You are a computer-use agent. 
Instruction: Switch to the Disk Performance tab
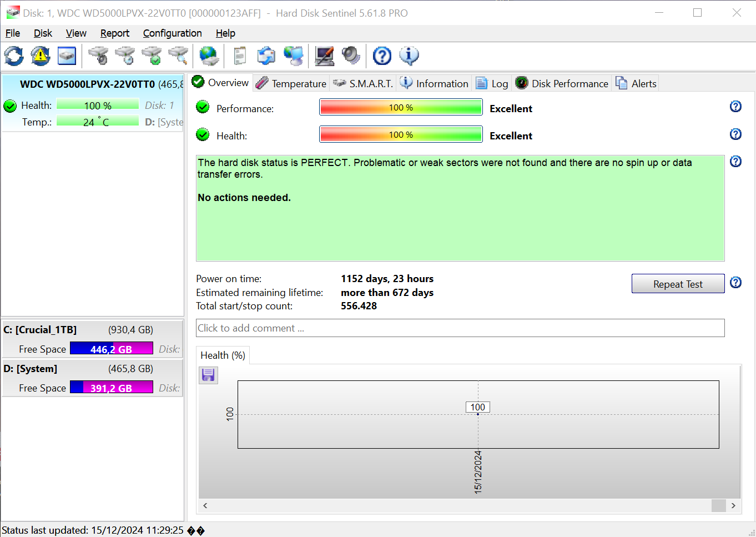(562, 83)
